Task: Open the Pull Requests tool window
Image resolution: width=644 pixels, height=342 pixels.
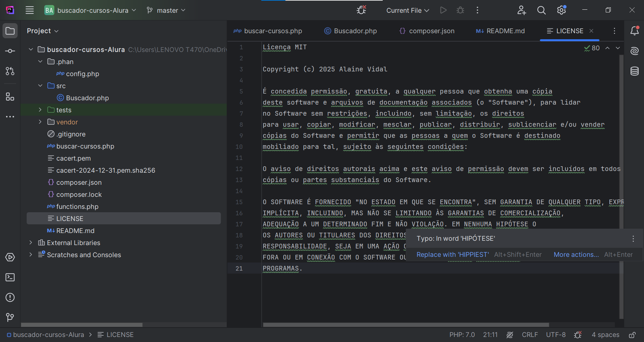Action: (x=10, y=71)
